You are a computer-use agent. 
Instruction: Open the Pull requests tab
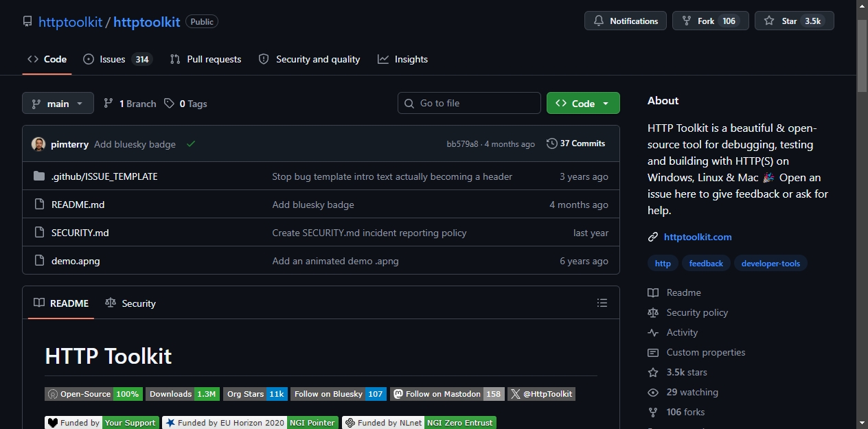tap(206, 59)
